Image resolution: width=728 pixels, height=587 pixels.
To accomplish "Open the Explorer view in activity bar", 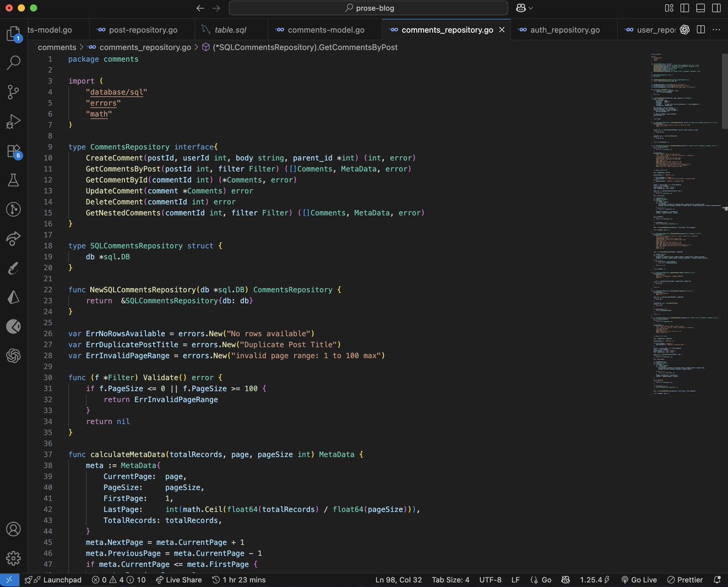I will click(13, 33).
